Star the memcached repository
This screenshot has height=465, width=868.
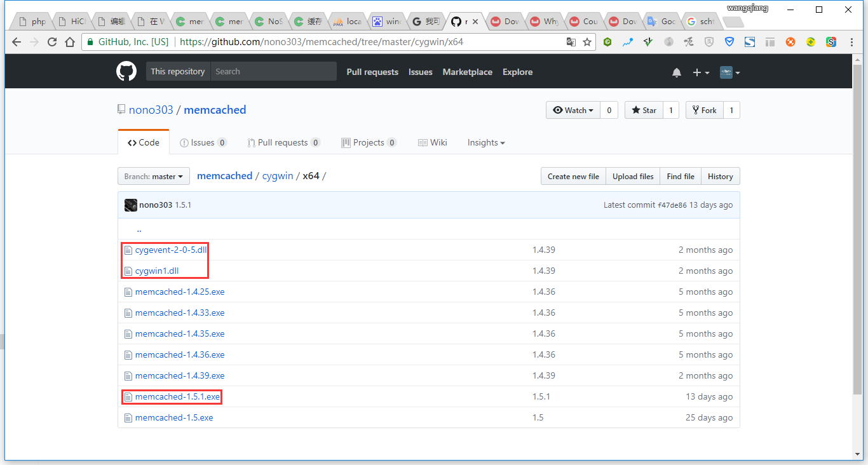click(644, 110)
